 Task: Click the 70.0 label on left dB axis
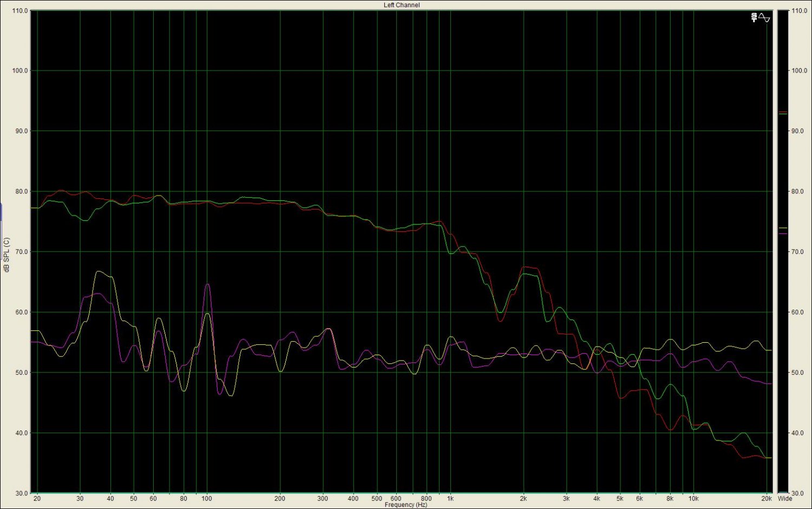click(x=21, y=252)
